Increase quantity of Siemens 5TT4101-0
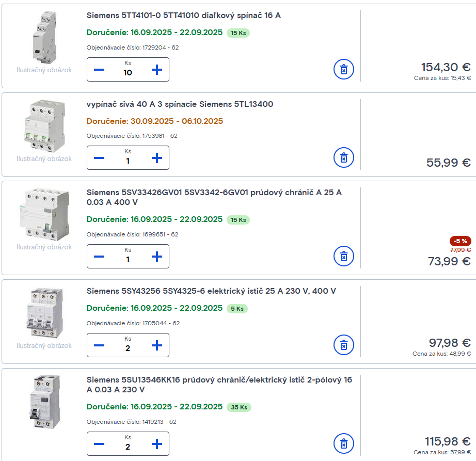 (156, 69)
